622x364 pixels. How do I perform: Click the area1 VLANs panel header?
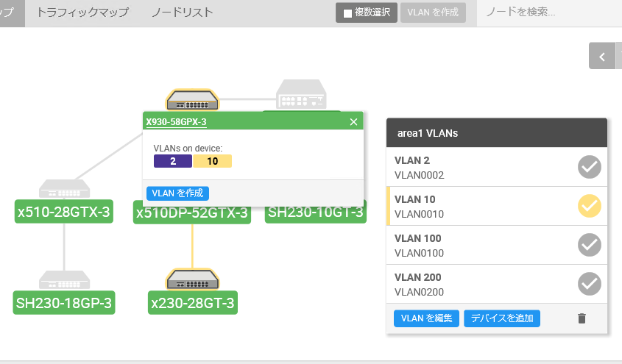point(497,132)
